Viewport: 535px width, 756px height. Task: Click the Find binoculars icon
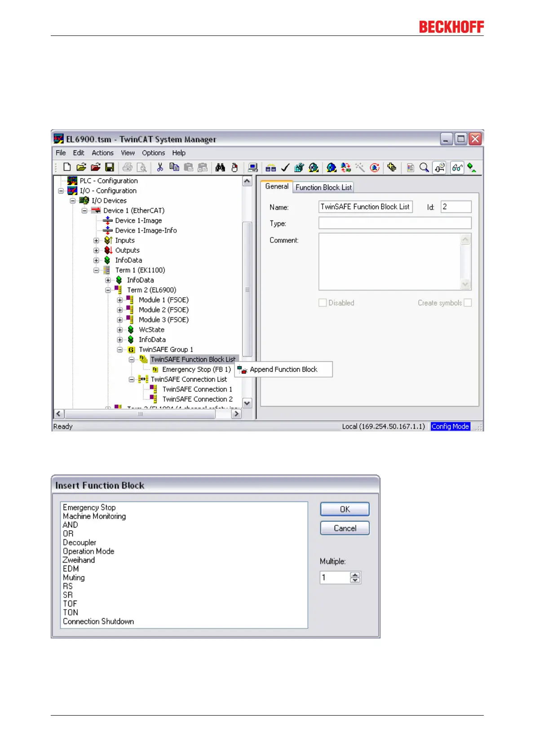click(x=220, y=167)
